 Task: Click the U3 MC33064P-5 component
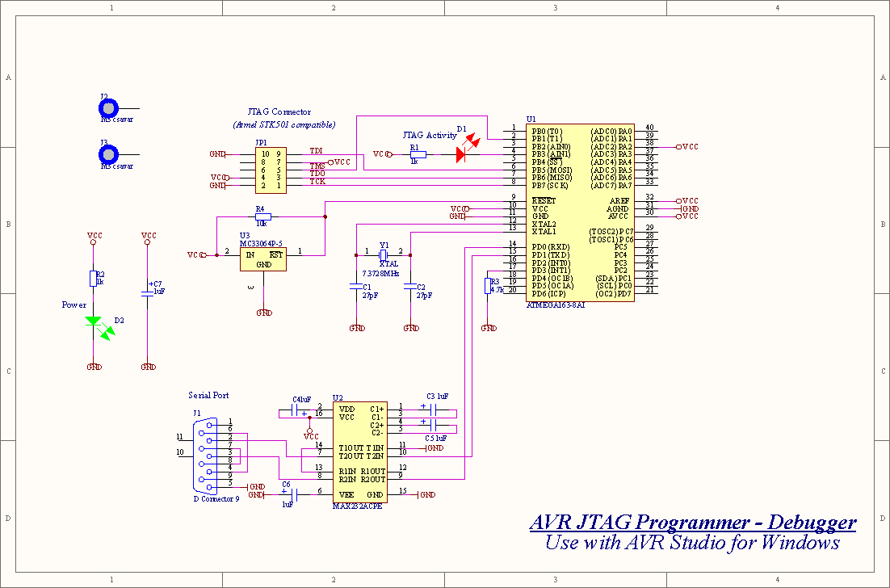click(x=264, y=258)
